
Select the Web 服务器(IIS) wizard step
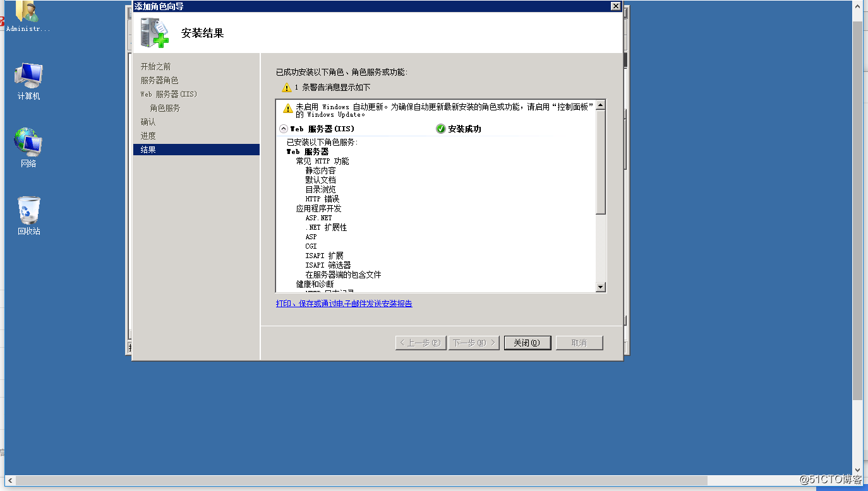click(x=169, y=94)
